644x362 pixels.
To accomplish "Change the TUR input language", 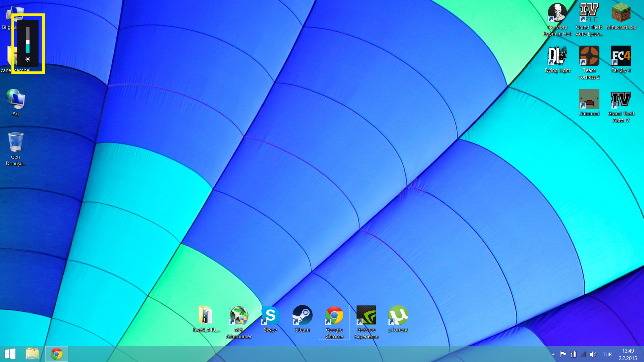I will pos(607,354).
